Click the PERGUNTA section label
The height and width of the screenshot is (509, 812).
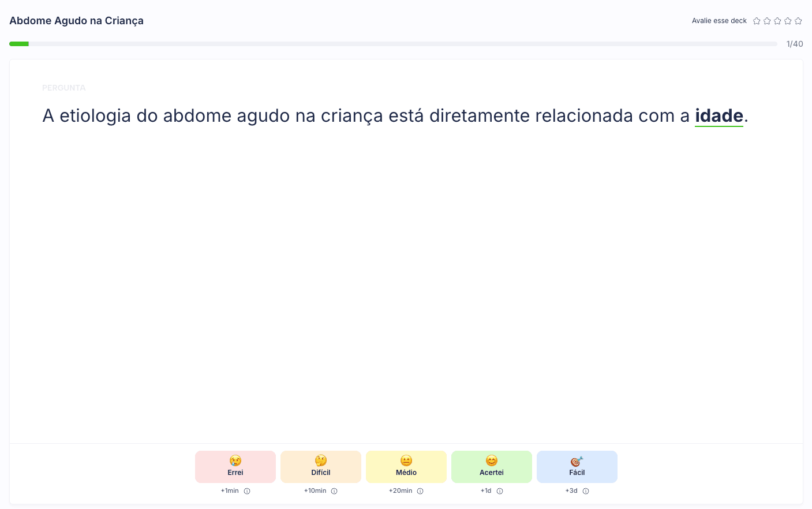pos(64,88)
